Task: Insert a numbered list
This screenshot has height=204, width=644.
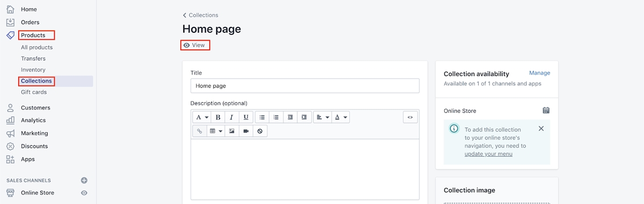Action: coord(276,117)
